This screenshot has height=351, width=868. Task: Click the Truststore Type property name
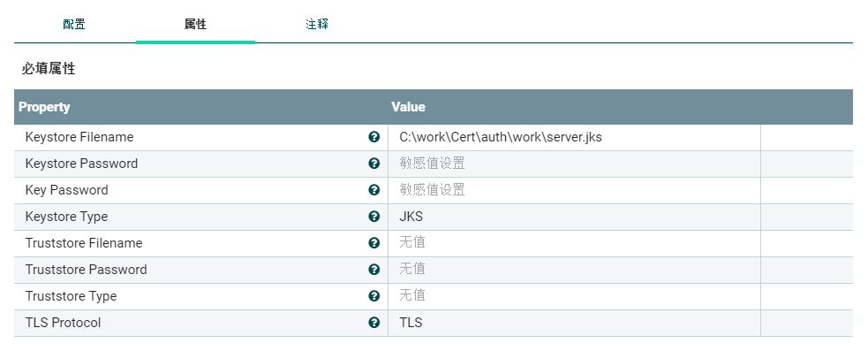click(x=71, y=296)
